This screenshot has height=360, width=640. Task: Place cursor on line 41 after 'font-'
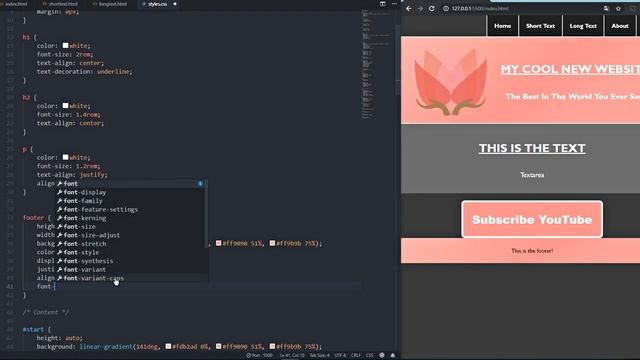54,287
